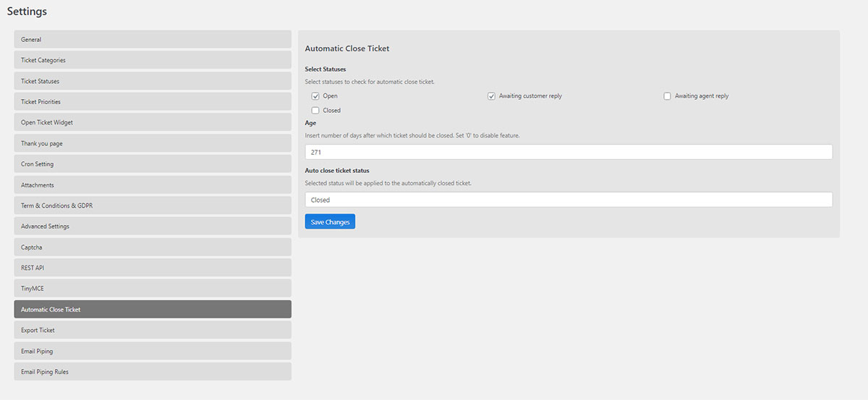Go to Email Piping settings
Viewport: 868px width, 400px height.
coord(153,351)
